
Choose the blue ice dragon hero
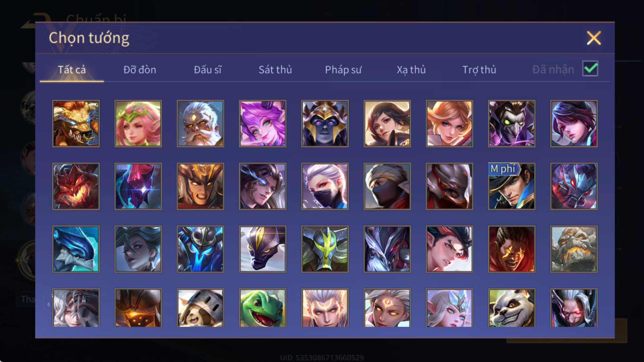coord(76,249)
